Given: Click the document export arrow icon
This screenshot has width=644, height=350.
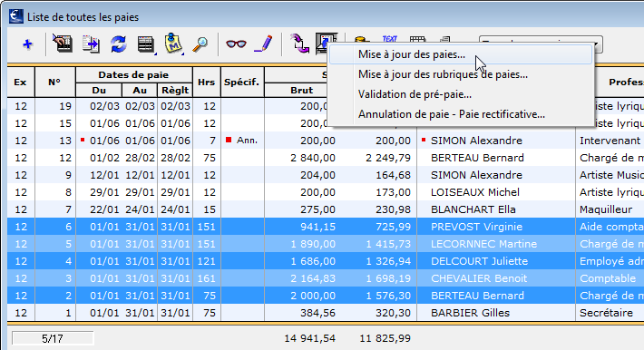Looking at the screenshot, I should pyautogui.click(x=91, y=44).
